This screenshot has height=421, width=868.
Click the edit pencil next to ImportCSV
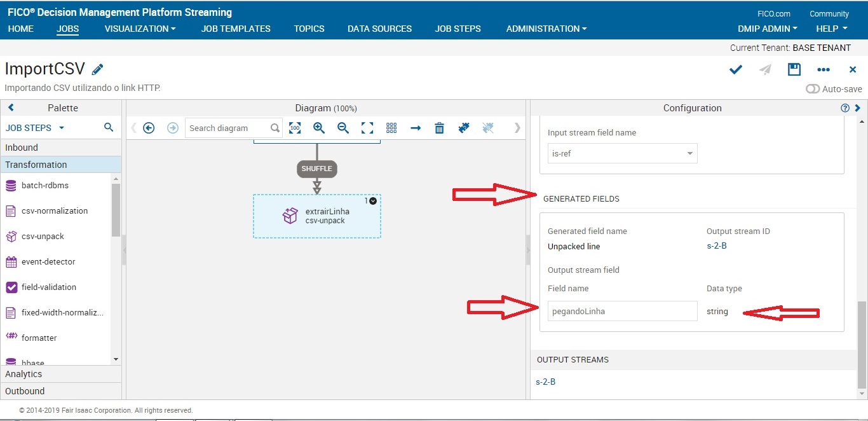[97, 68]
